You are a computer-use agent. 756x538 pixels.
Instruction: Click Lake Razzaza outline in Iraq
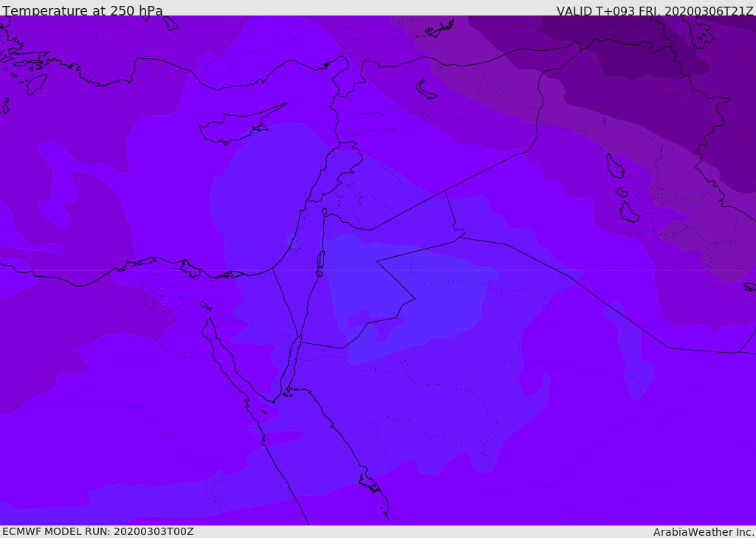(x=628, y=213)
